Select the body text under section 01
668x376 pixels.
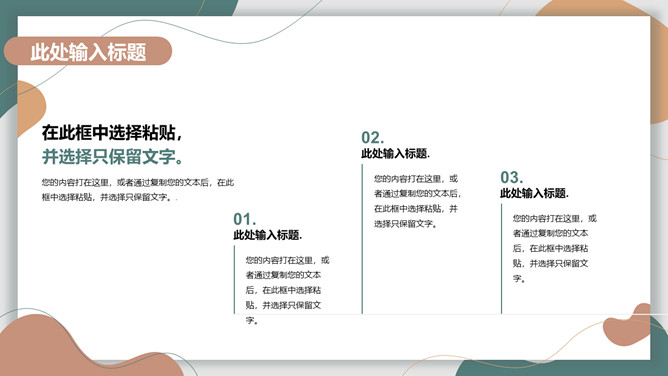click(x=288, y=290)
